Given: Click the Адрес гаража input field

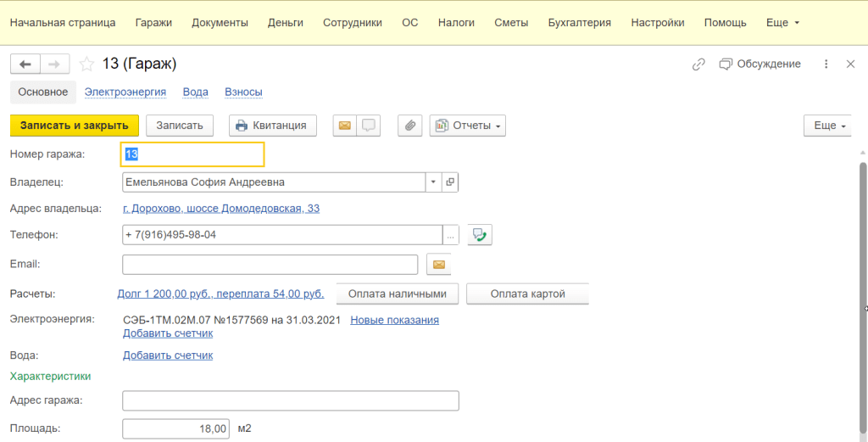Looking at the screenshot, I should (291, 400).
